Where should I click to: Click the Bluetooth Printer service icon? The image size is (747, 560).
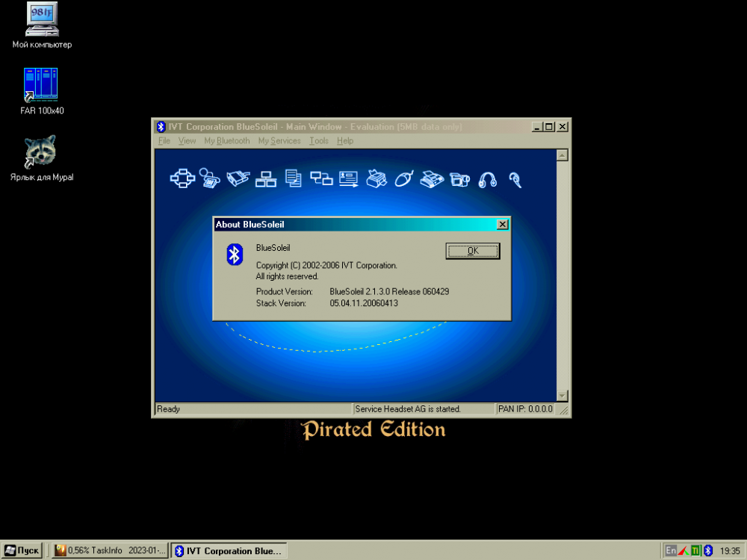pos(376,178)
